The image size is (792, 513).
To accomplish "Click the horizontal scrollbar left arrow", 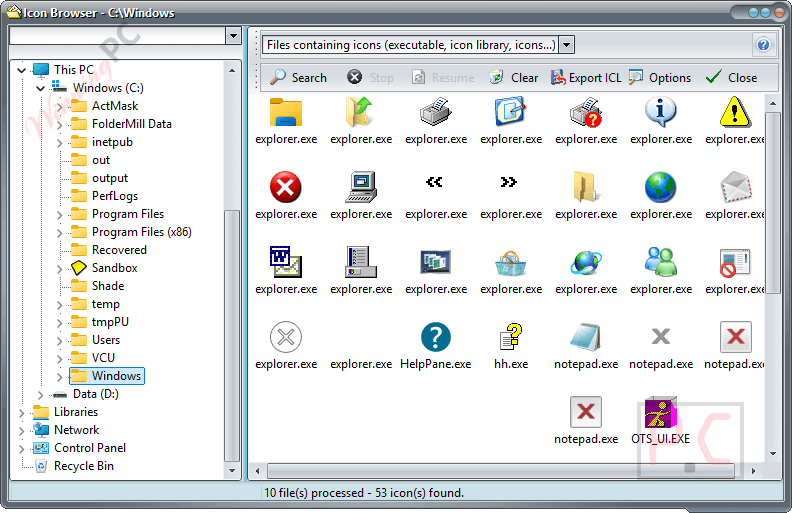I will tap(258, 471).
